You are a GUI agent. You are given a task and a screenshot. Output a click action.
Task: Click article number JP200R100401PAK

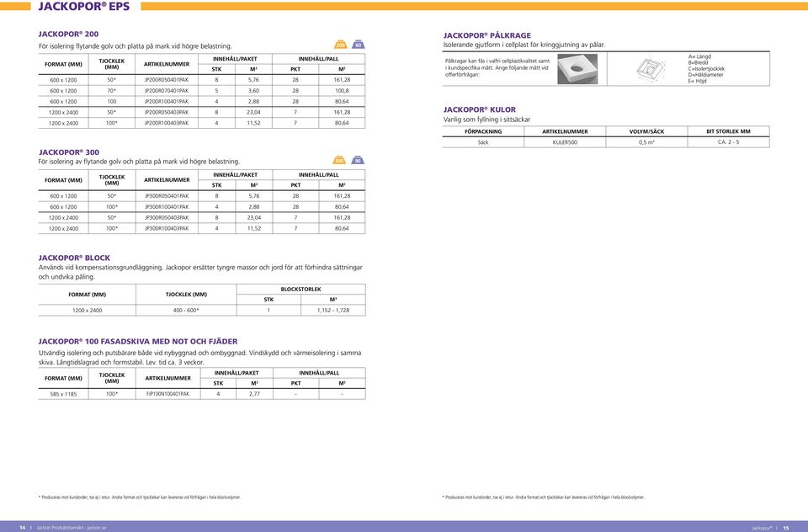[x=167, y=102]
